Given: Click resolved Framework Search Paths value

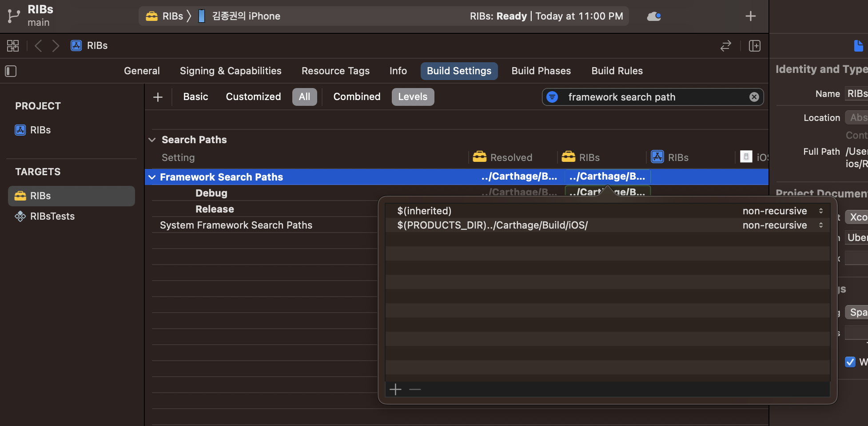Looking at the screenshot, I should [x=518, y=177].
